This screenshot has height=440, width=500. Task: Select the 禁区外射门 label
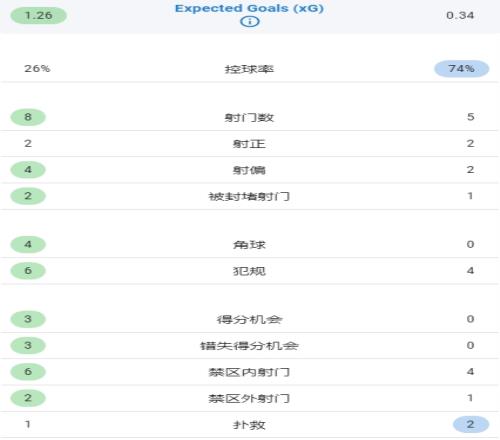coord(249,398)
